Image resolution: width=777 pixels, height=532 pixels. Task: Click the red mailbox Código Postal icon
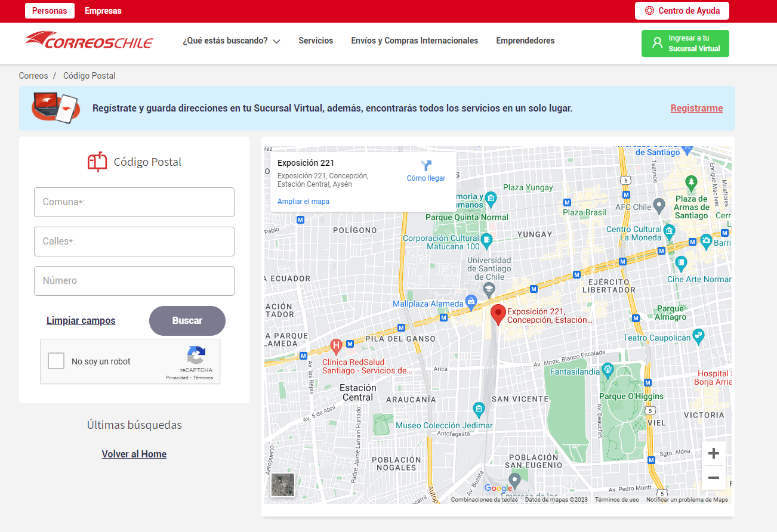click(x=97, y=162)
